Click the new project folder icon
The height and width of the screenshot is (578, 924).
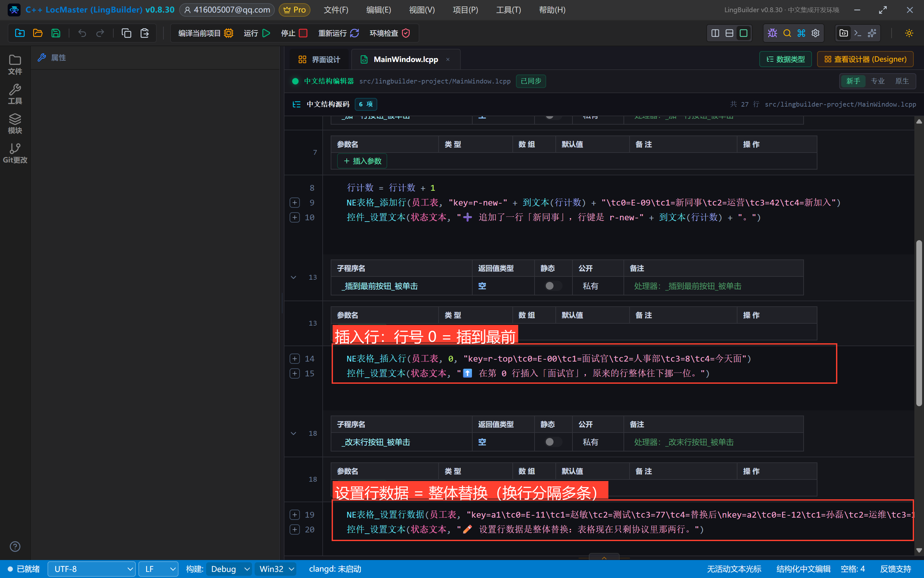tap(20, 33)
